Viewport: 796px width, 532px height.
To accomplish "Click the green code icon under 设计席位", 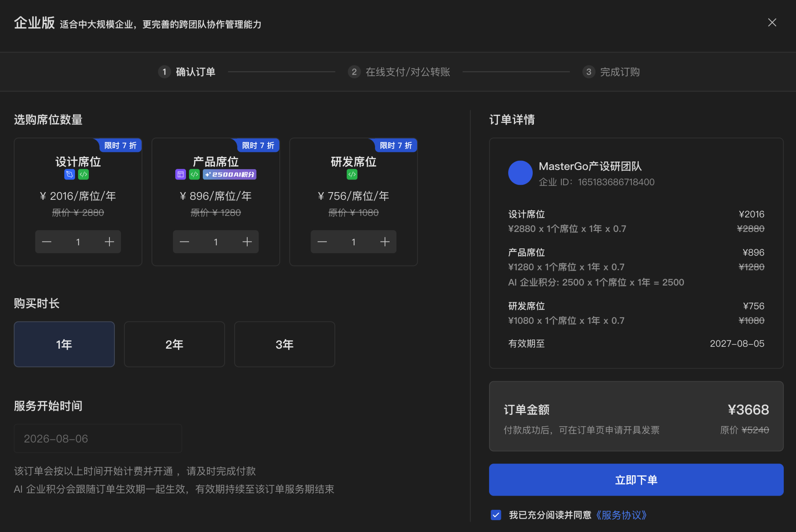I will [x=83, y=174].
